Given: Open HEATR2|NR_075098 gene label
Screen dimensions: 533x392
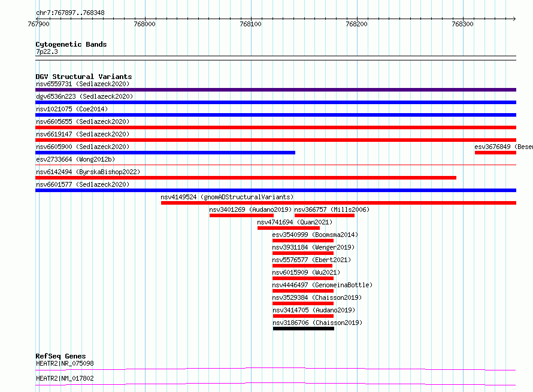Looking at the screenshot, I should 65,363.
